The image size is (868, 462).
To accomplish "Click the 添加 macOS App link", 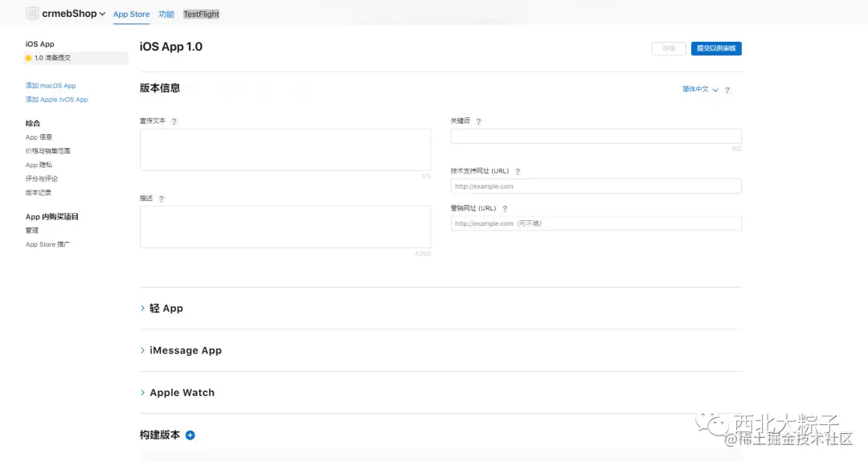I will [x=51, y=86].
